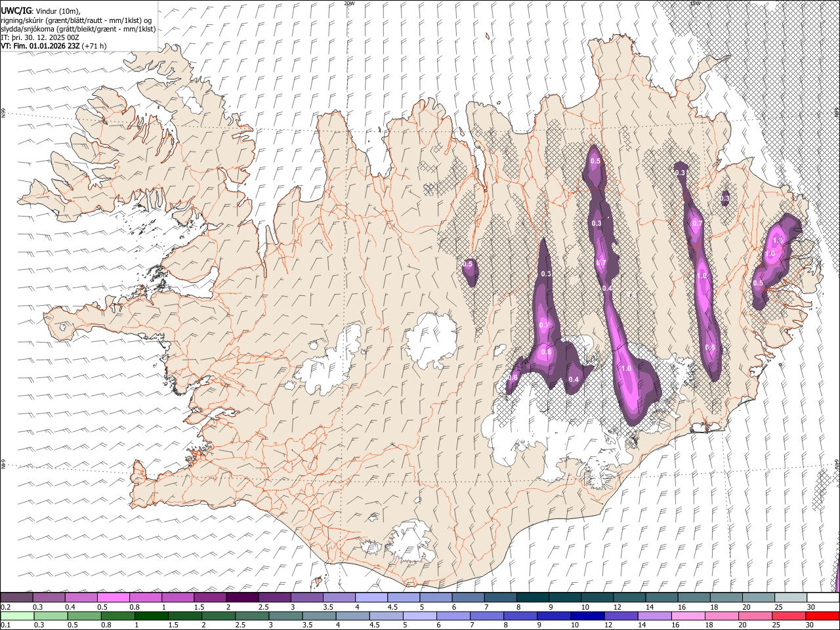Viewport: 840px width, 630px height.
Task: Click the '0.1' label under the lower legend
Action: (x=5, y=625)
